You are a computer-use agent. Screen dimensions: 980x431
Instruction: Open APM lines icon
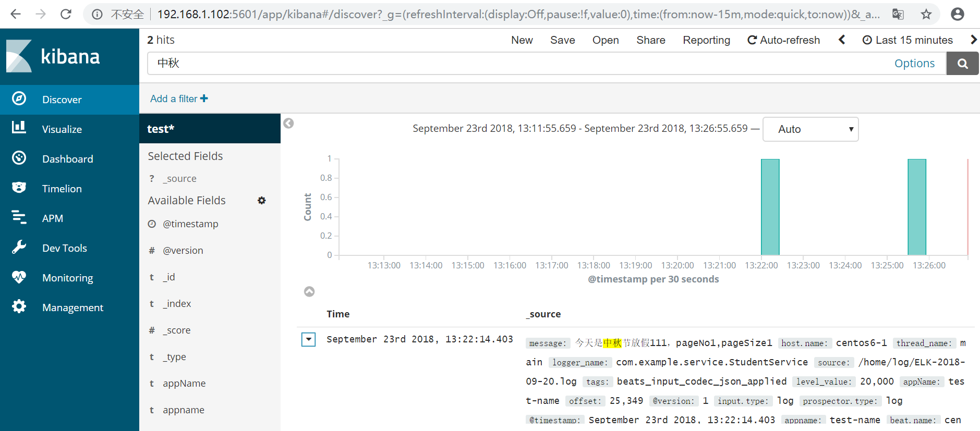(19, 217)
